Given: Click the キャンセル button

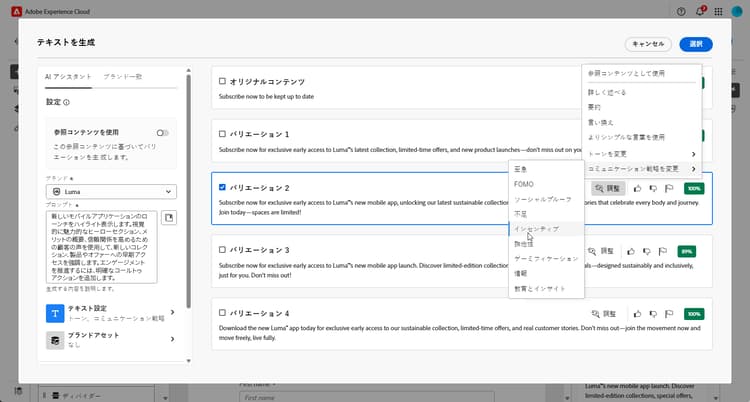Looking at the screenshot, I should (x=648, y=44).
